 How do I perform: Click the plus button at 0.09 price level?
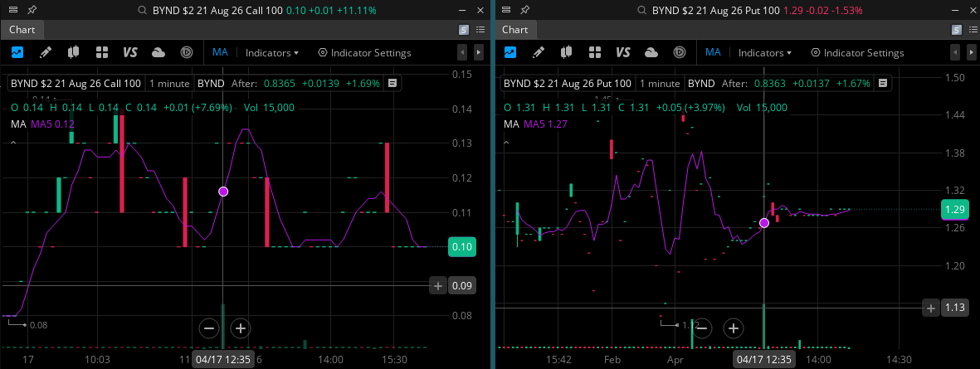(x=438, y=286)
